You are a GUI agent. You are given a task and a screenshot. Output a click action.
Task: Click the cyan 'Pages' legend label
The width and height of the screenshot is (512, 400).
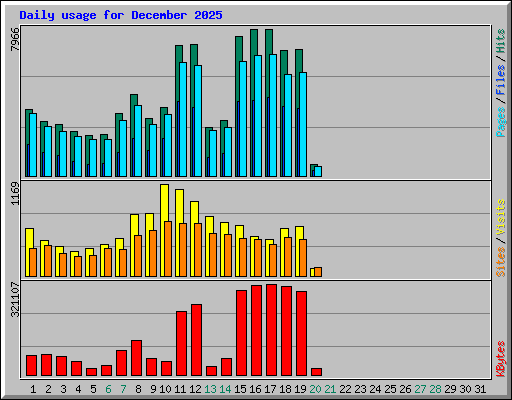500,122
